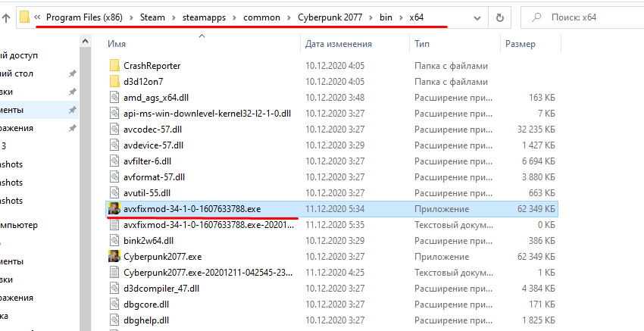Click the file name 'bink2w64.dll'

[x=148, y=241]
